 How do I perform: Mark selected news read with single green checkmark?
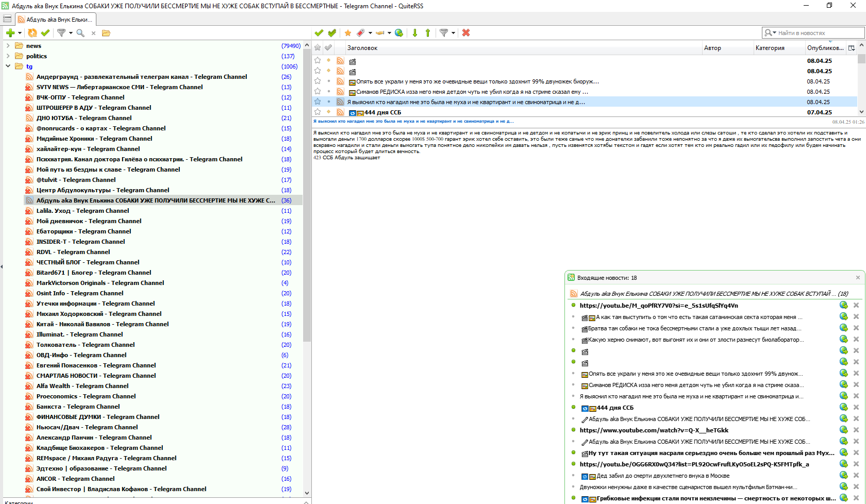[x=319, y=33]
